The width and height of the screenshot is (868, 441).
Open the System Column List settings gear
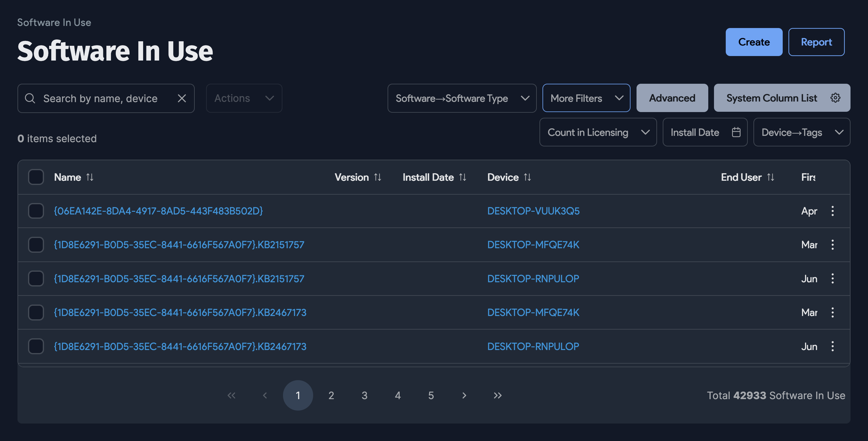(835, 98)
